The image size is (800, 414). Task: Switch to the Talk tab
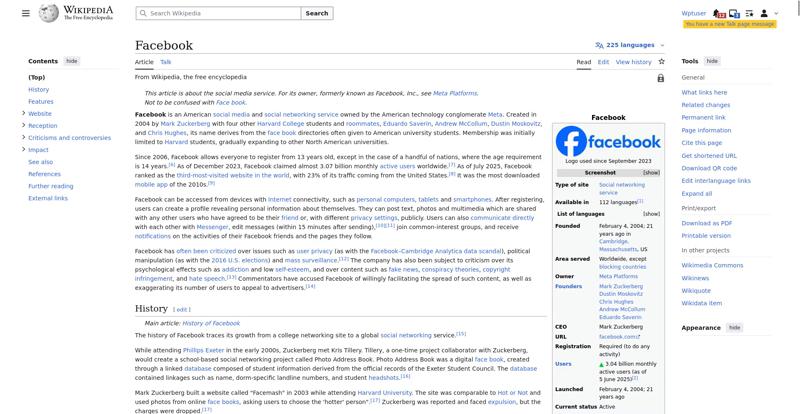(165, 61)
